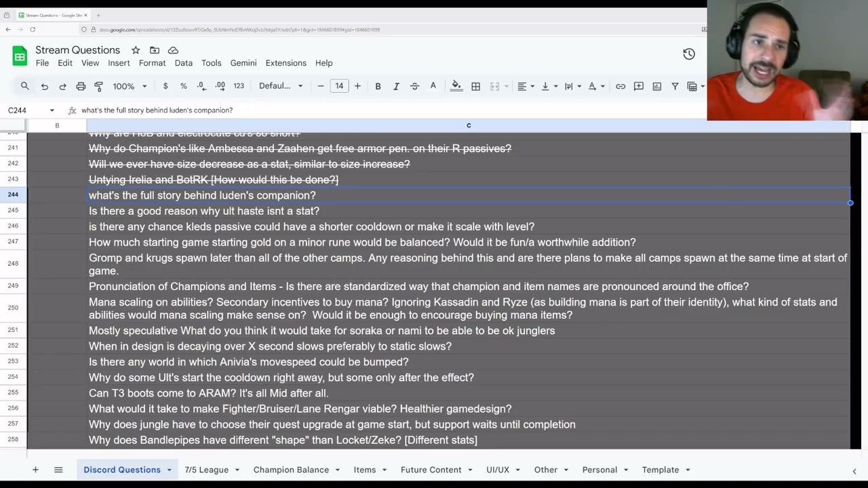This screenshot has height=488, width=868.
Task: Switch to the Champion Balance sheet
Action: (x=291, y=470)
